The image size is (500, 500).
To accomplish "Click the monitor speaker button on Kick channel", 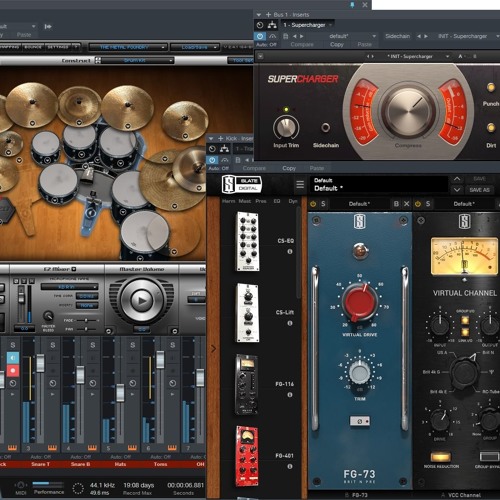I will point(13,358).
